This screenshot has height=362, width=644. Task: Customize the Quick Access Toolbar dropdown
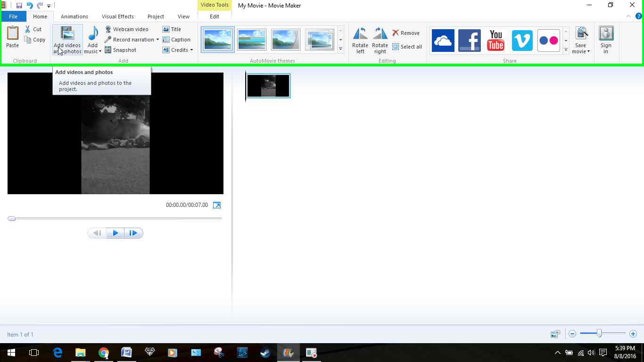pos(49,6)
